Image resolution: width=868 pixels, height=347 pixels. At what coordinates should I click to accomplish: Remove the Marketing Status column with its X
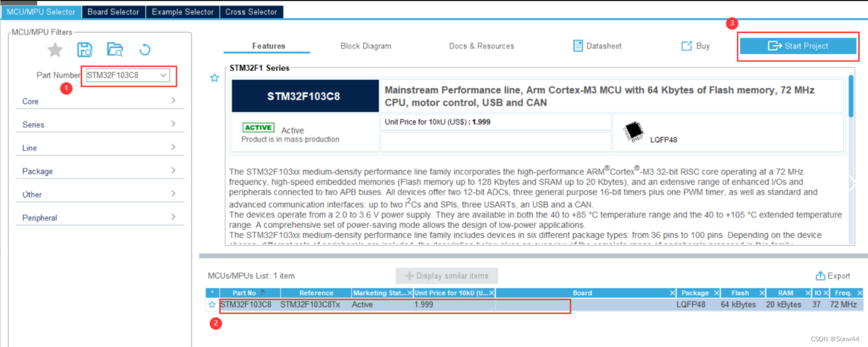click(x=409, y=293)
